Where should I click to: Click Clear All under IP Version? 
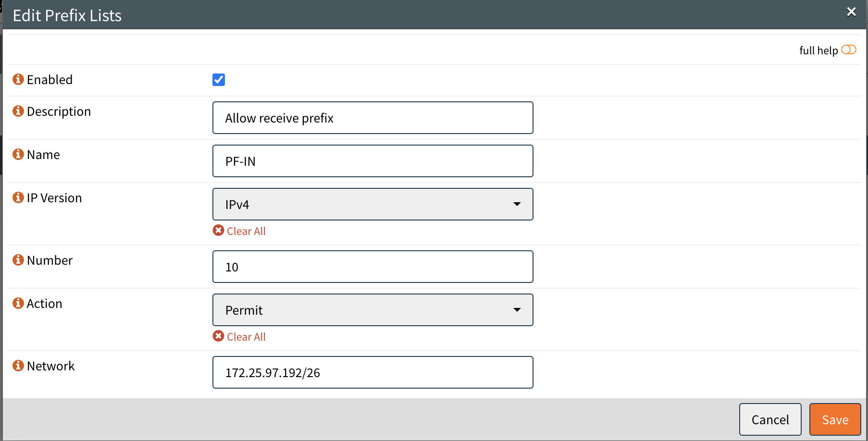point(239,231)
